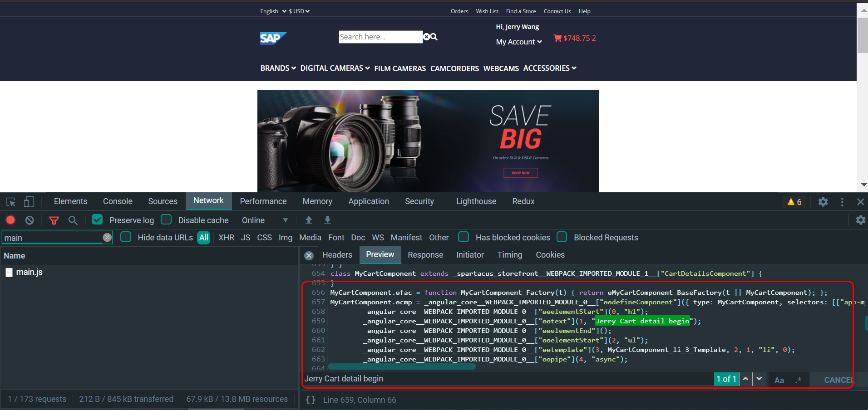The image size is (868, 410).
Task: Go to previous search match
Action: pyautogui.click(x=745, y=379)
